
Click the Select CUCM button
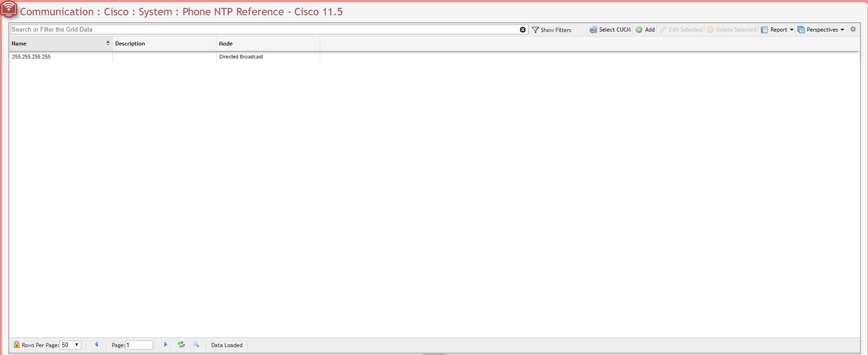611,30
